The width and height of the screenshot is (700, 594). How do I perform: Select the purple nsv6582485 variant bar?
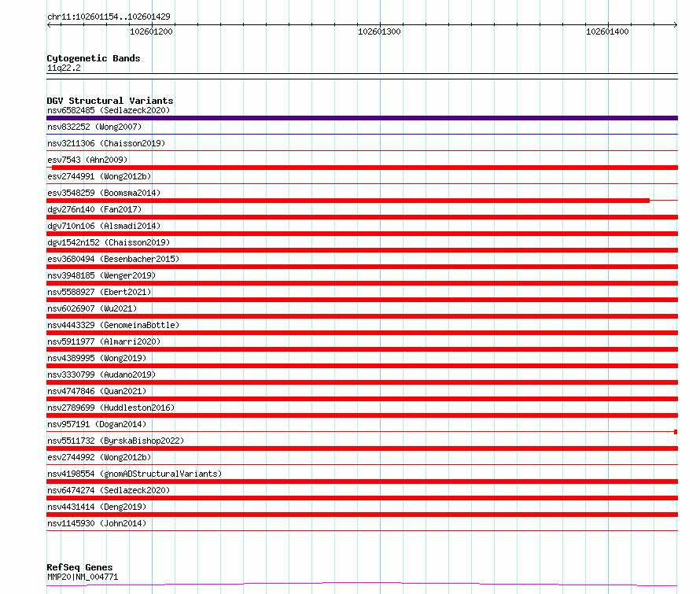click(362, 118)
